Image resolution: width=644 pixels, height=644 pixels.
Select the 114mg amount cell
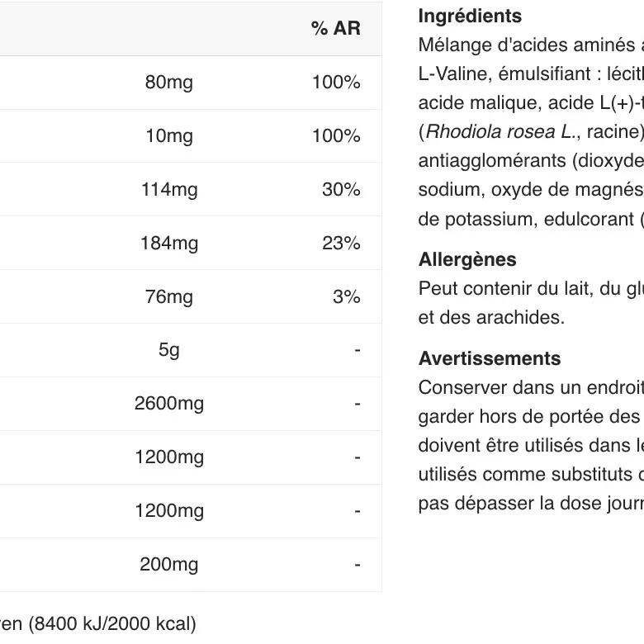coord(169,190)
